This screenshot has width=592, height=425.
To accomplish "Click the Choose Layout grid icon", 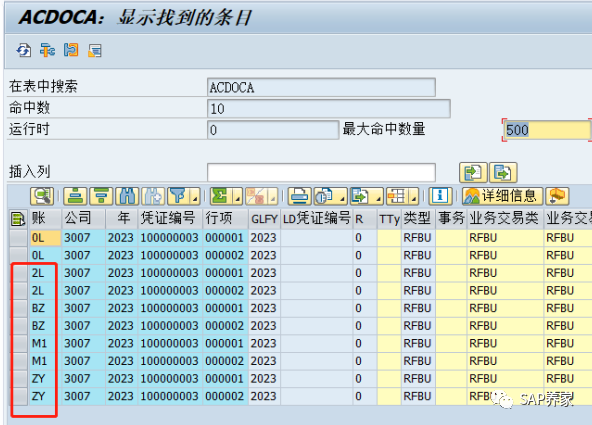I will tap(397, 196).
